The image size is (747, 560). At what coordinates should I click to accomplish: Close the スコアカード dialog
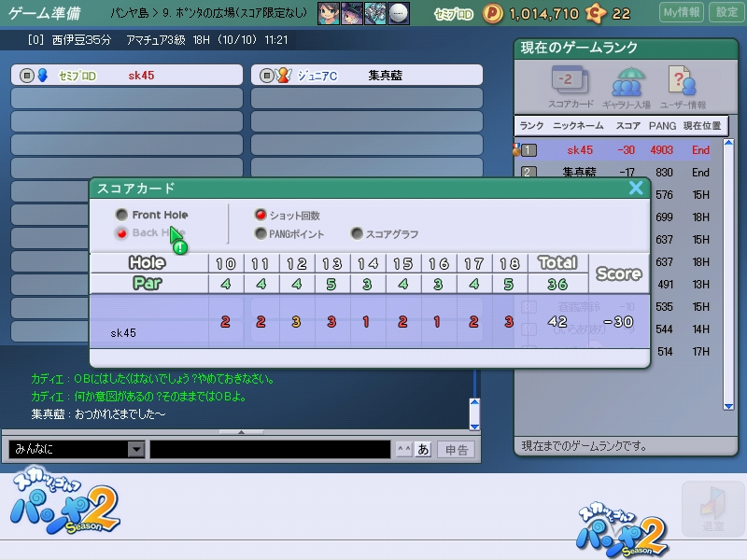click(636, 188)
